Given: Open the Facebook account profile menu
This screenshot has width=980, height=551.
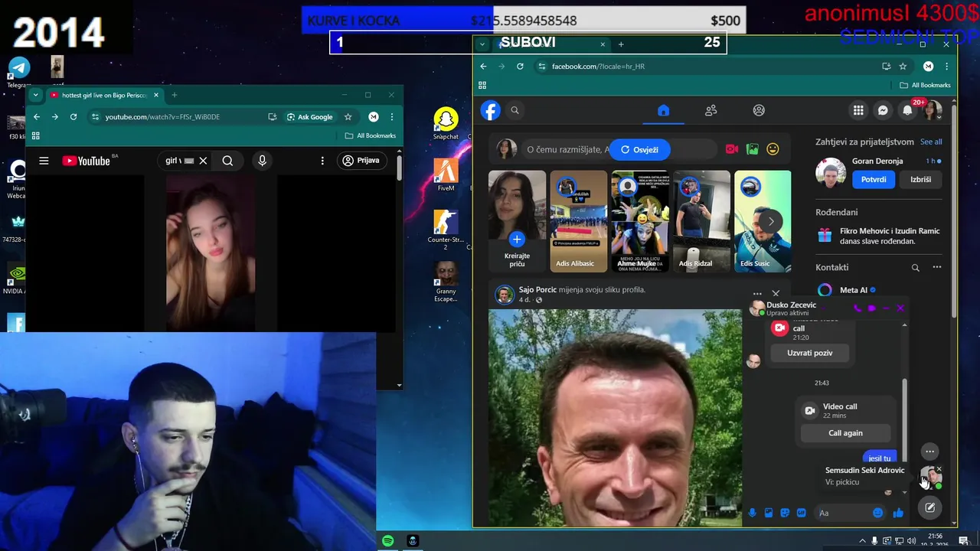Looking at the screenshot, I should (932, 110).
